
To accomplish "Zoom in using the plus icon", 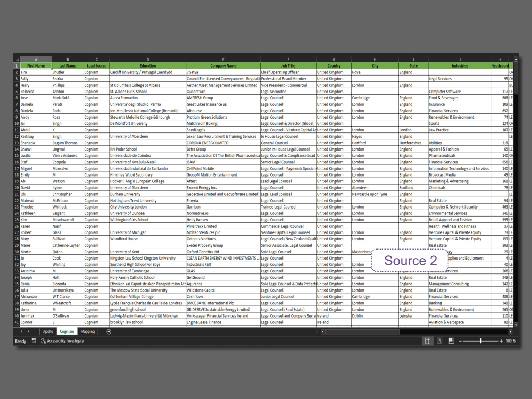I will [x=502, y=340].
